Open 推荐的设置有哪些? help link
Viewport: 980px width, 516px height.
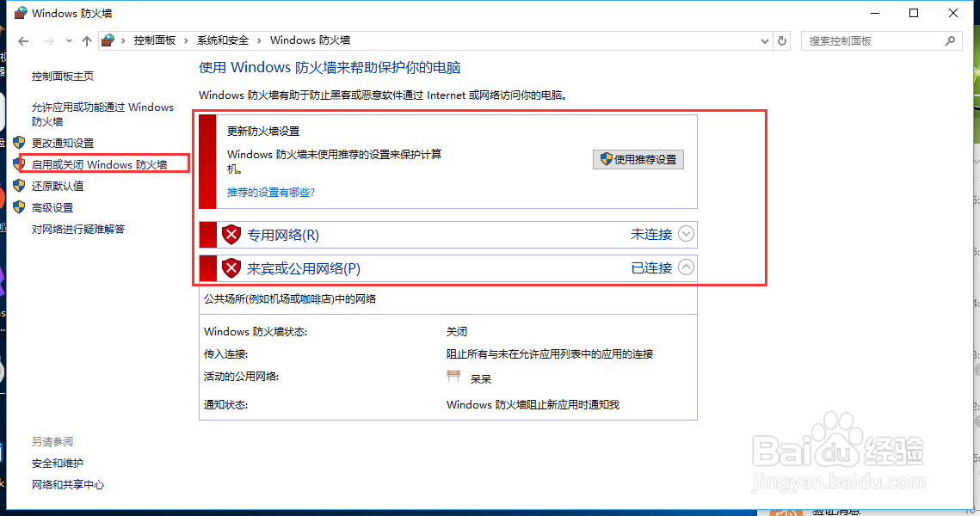coord(271,193)
